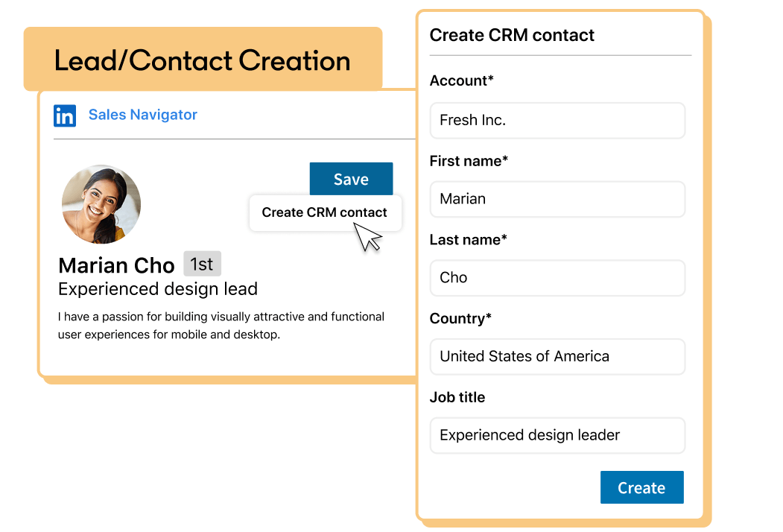Click the Create CRM contact form heading
The height and width of the screenshot is (532, 783).
point(512,35)
